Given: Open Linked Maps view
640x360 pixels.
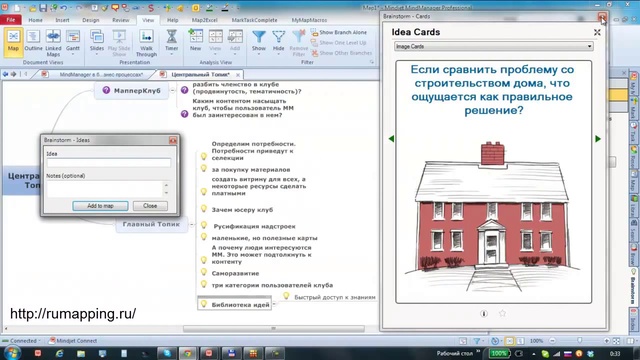Looking at the screenshot, I should pos(53,43).
